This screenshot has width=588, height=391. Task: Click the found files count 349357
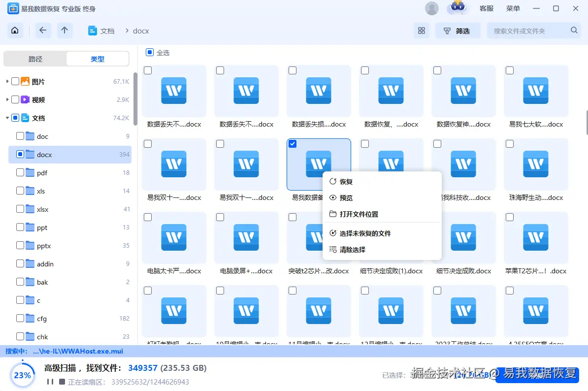143,368
